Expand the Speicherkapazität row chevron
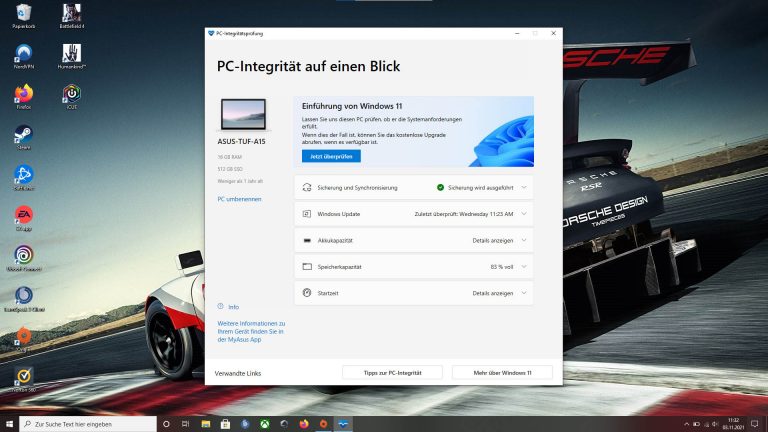Viewport: 768px width, 432px height. coord(524,267)
